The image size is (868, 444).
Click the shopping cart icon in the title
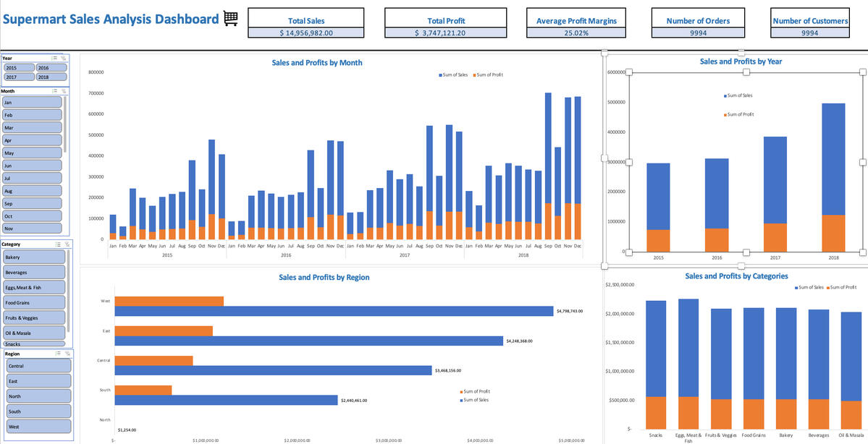click(231, 19)
